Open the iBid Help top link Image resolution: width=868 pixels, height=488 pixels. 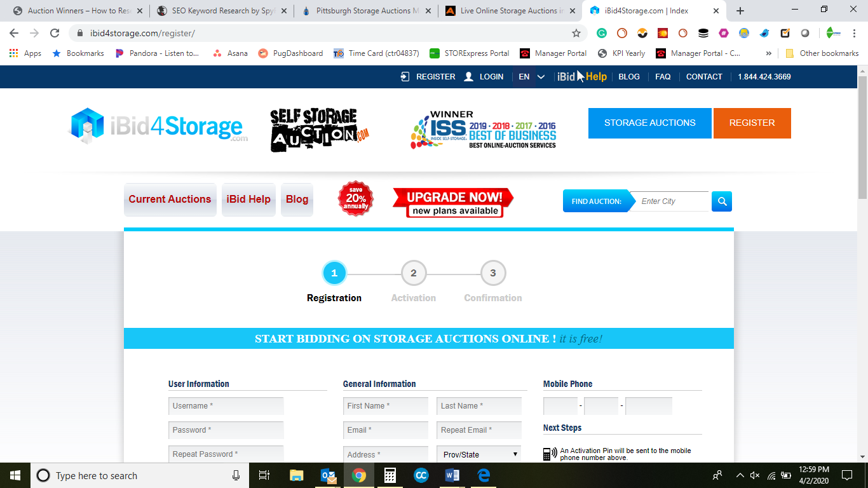[582, 77]
